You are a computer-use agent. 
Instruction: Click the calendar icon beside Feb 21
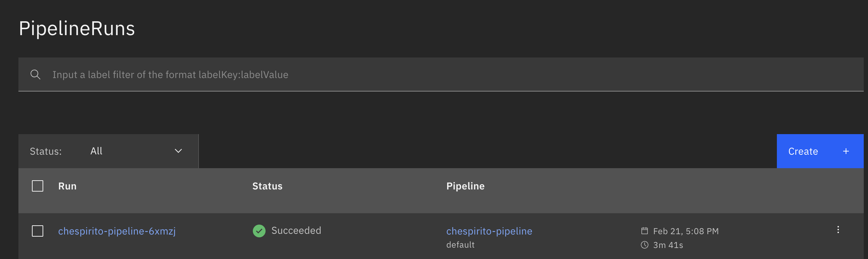(645, 231)
